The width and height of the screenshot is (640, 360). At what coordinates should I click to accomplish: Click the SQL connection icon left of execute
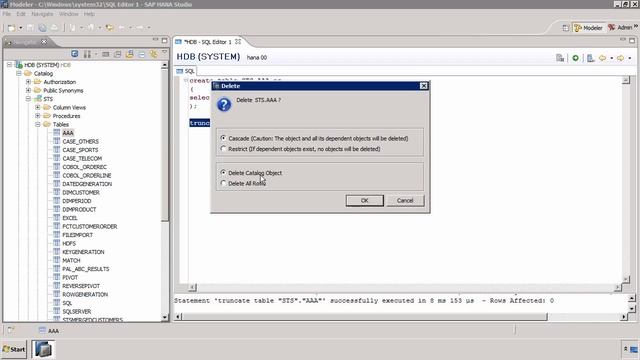coord(560,58)
